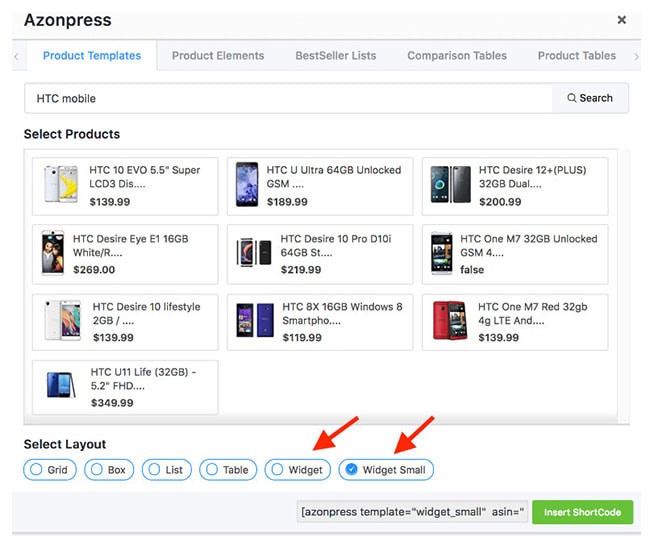This screenshot has width=650, height=538.
Task: Click the magnifier icon in Search button
Action: [572, 98]
